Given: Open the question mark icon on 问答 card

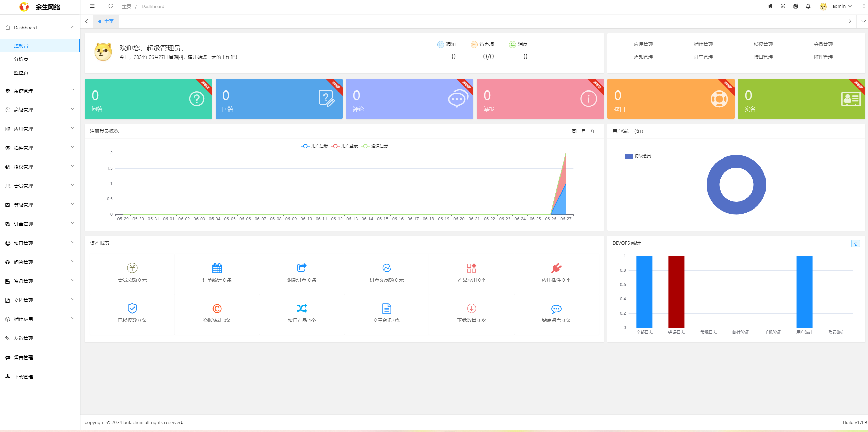Looking at the screenshot, I should [196, 99].
